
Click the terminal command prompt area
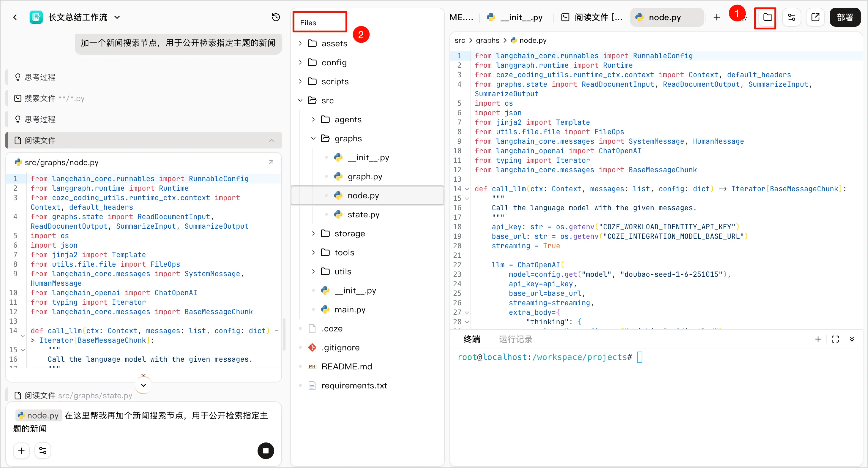coord(550,357)
